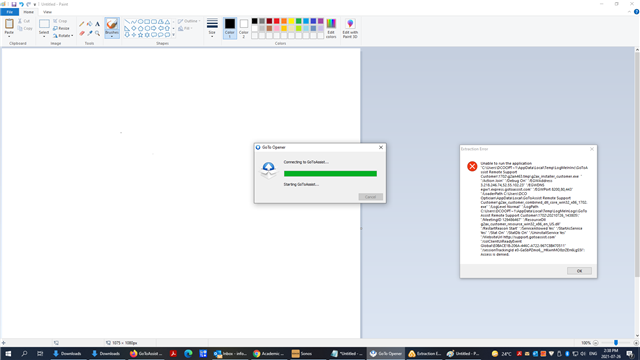Select the Text tool

[x=97, y=24]
